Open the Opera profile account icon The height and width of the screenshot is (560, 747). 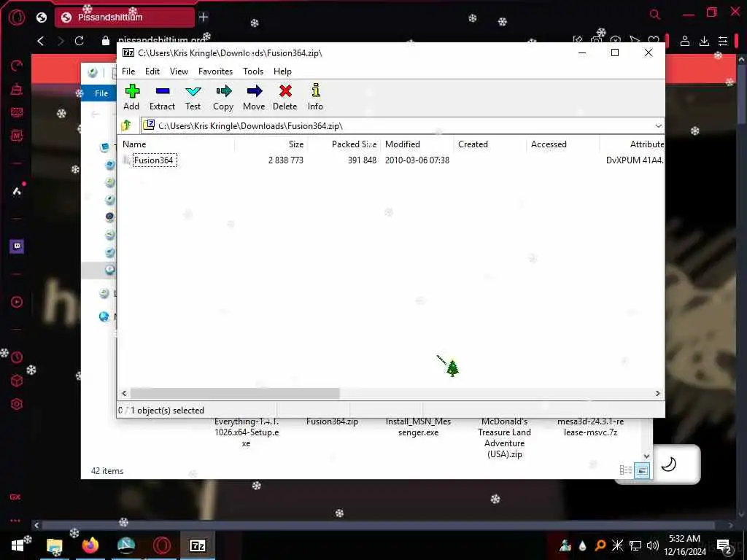pyautogui.click(x=684, y=41)
